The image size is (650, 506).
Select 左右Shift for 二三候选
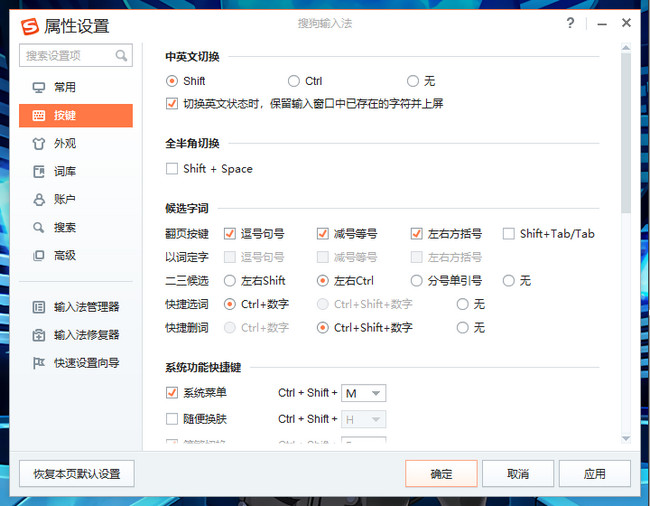point(230,281)
